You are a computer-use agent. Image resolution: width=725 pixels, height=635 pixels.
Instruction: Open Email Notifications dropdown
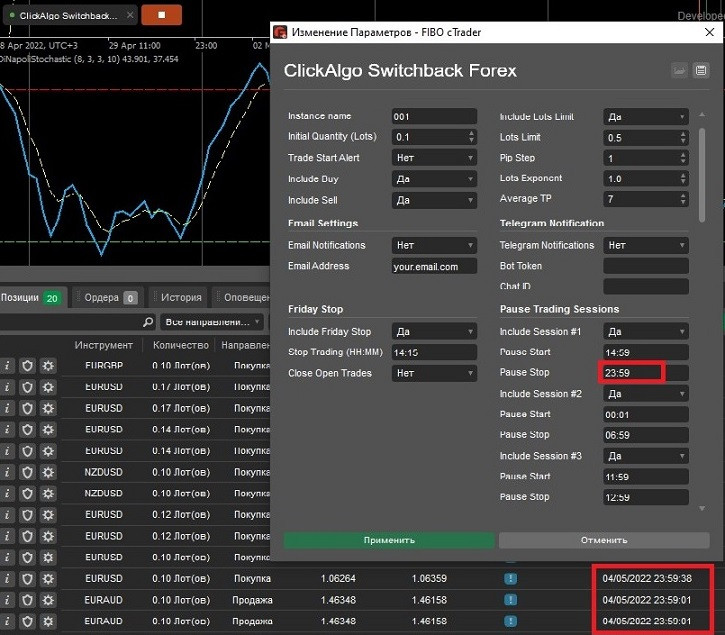point(434,245)
